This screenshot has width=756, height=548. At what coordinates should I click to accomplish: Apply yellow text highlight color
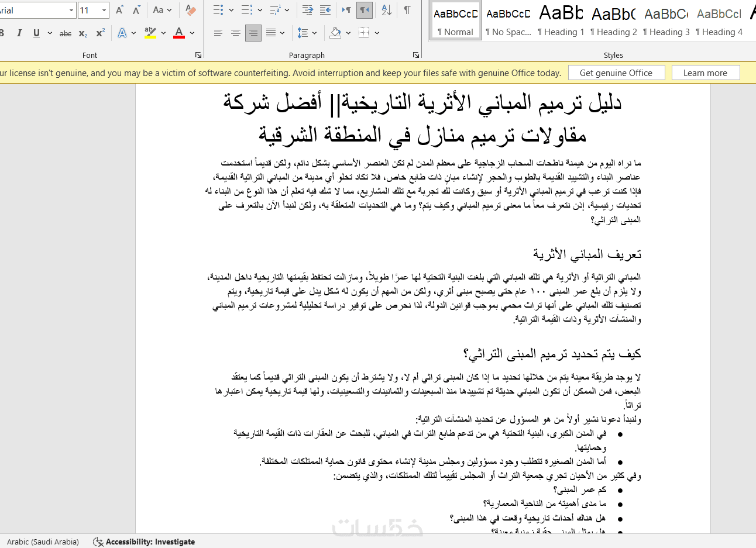pos(150,33)
